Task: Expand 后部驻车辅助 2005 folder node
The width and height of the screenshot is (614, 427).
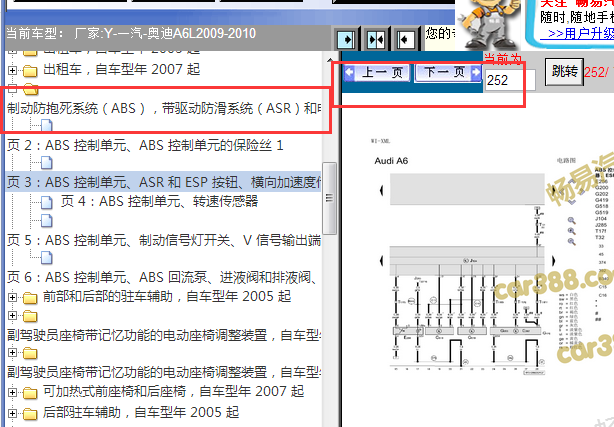Action: pyautogui.click(x=12, y=413)
